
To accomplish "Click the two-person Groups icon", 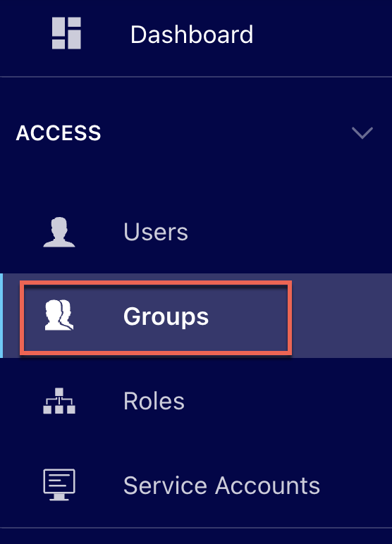I will point(59,315).
